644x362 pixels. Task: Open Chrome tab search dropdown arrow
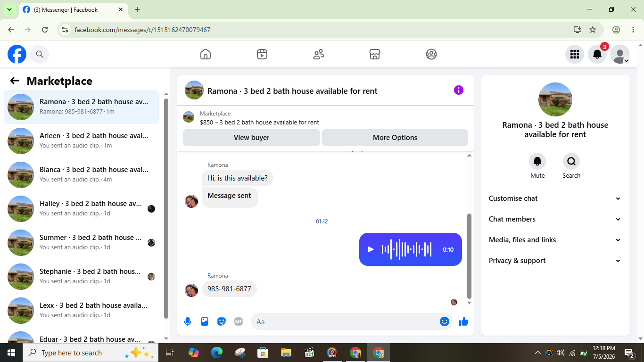coord(9,9)
